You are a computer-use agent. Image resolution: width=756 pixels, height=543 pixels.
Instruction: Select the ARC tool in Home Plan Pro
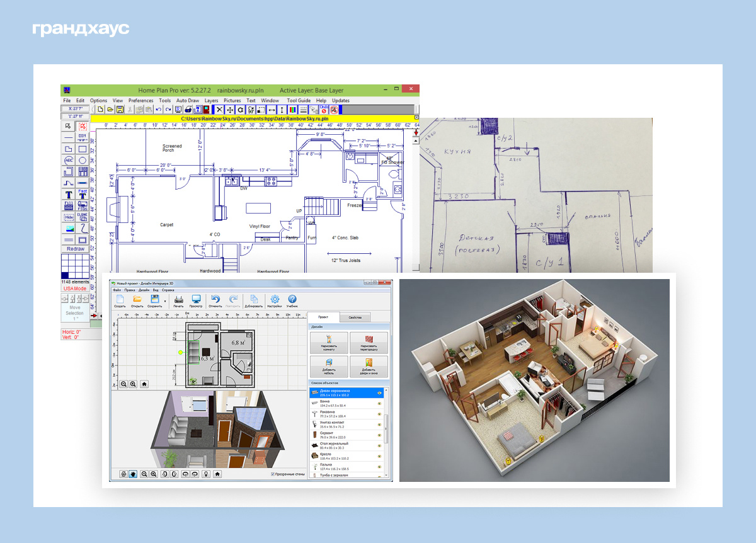69,160
